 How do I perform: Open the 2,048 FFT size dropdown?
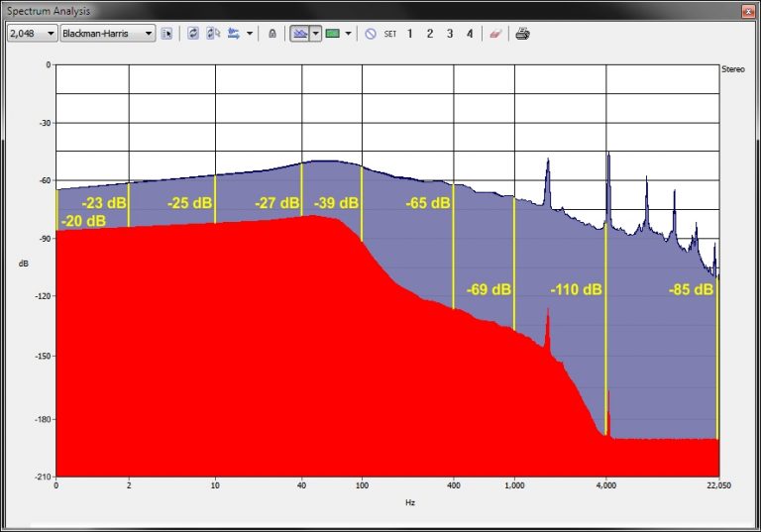click(33, 34)
